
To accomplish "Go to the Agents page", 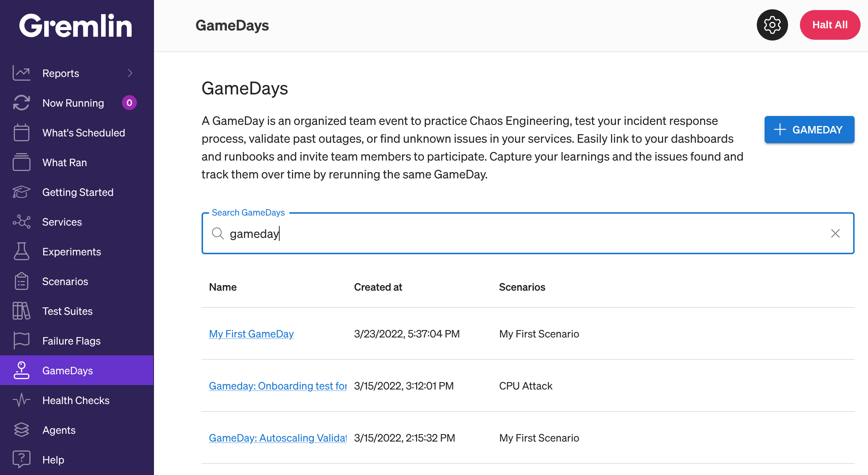I will pos(77,430).
